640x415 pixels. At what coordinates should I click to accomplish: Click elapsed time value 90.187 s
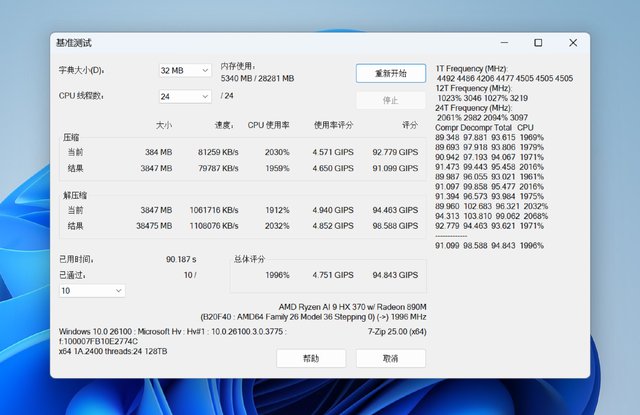pos(181,259)
